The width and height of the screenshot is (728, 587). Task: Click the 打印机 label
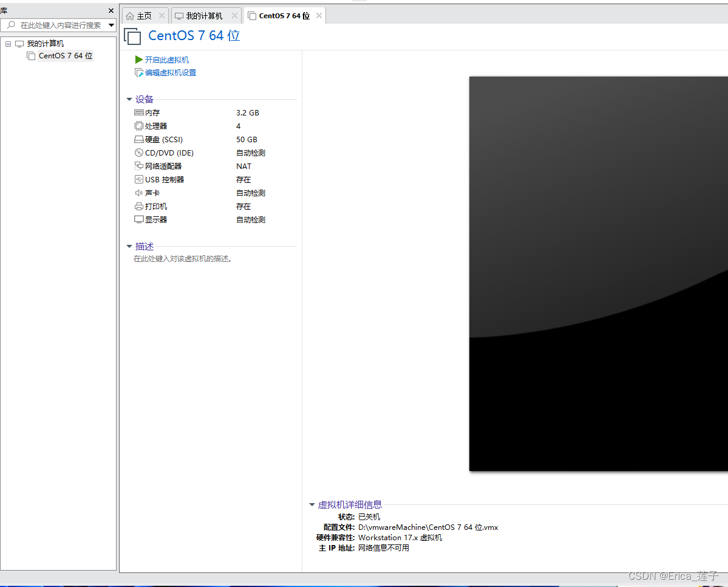pos(156,207)
